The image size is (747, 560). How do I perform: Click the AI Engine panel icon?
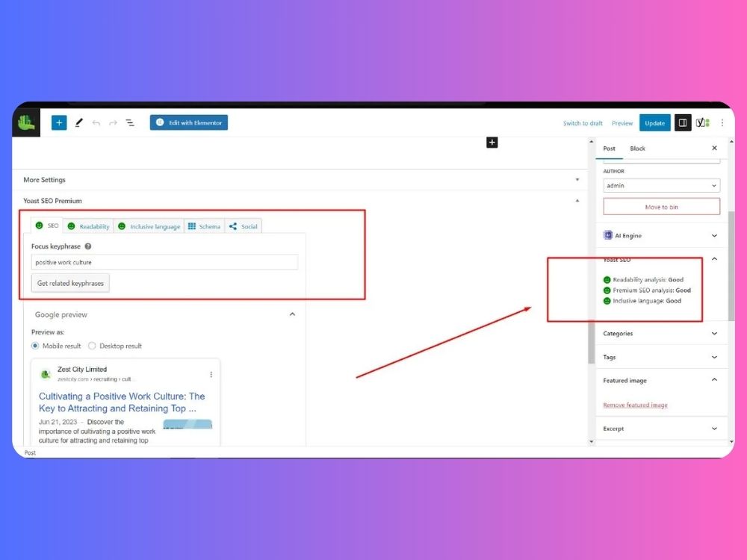(608, 235)
